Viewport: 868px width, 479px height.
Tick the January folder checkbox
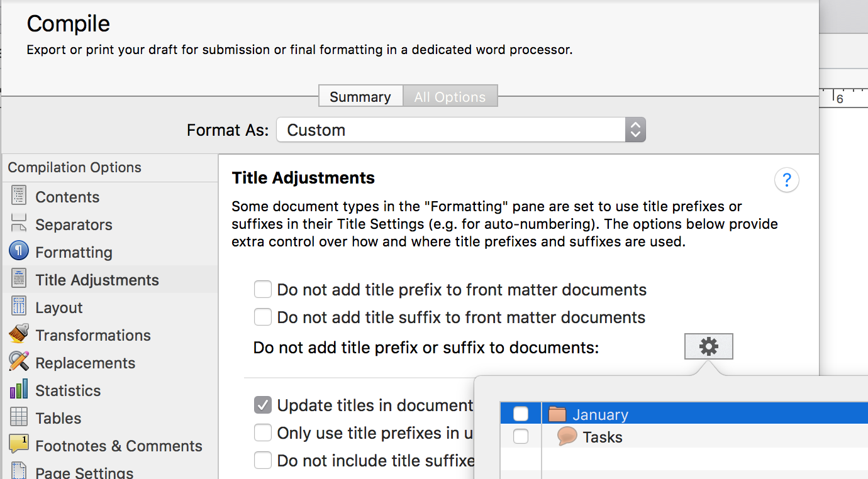tap(521, 414)
